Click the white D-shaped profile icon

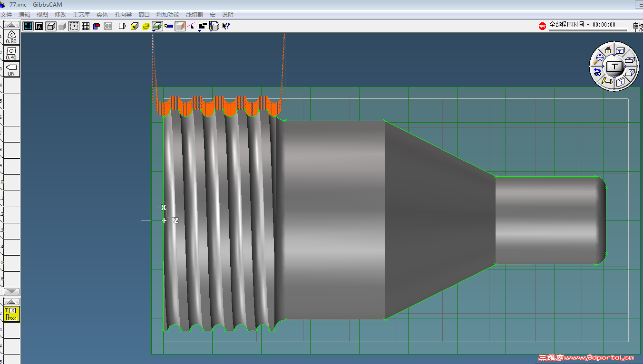pos(122,26)
